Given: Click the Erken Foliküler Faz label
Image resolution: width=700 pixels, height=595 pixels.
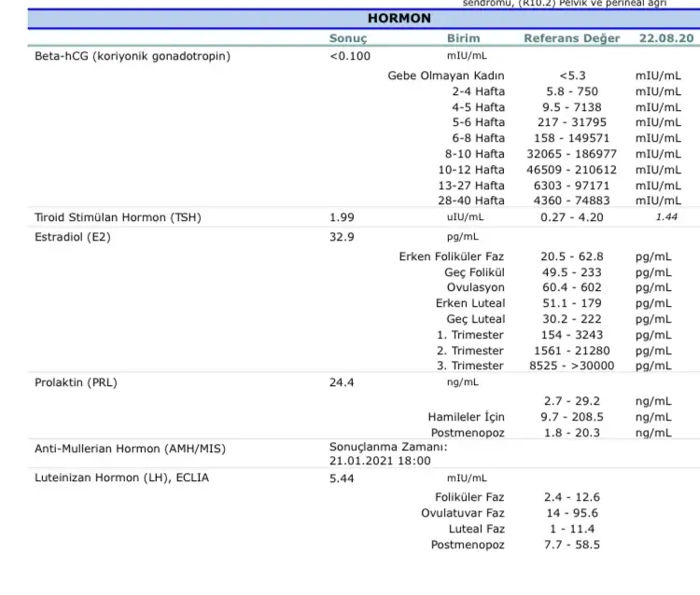Looking at the screenshot, I should point(452,256).
